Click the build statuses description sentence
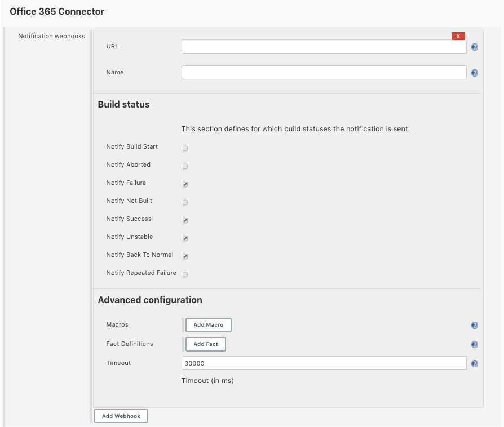Image resolution: width=504 pixels, height=427 pixels. point(295,129)
